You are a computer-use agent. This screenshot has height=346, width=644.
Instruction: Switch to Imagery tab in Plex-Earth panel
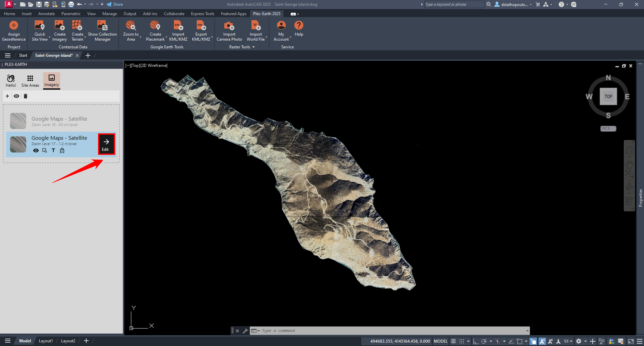pos(52,81)
